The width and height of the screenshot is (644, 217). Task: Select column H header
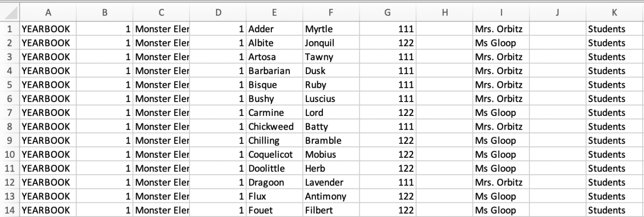444,13
